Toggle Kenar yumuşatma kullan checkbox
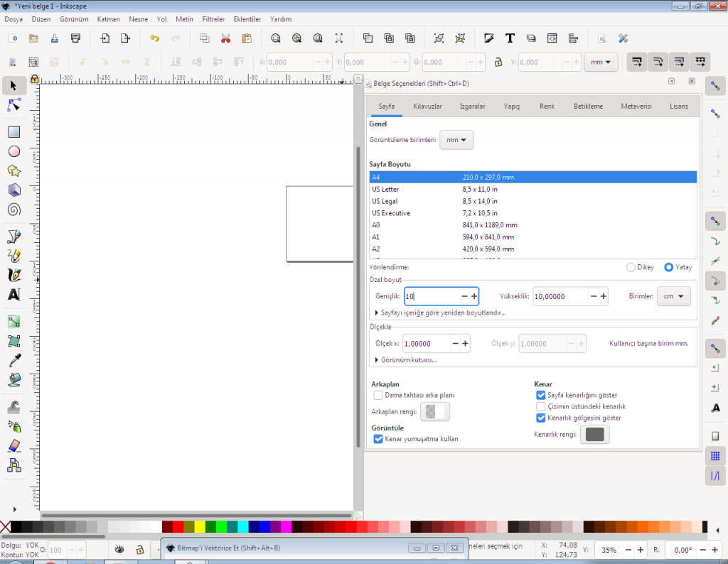Screen dimensions: 728x564 (x=378, y=439)
